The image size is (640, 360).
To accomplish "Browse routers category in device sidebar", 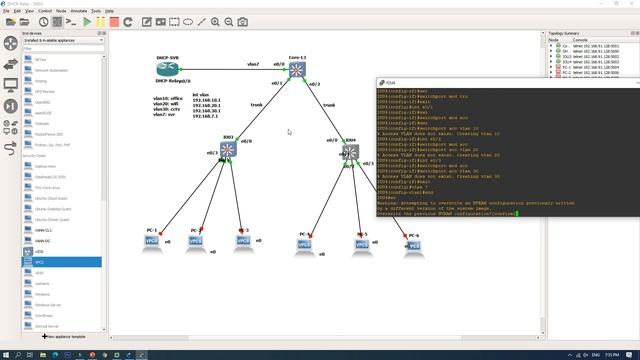I will pyautogui.click(x=11, y=43).
